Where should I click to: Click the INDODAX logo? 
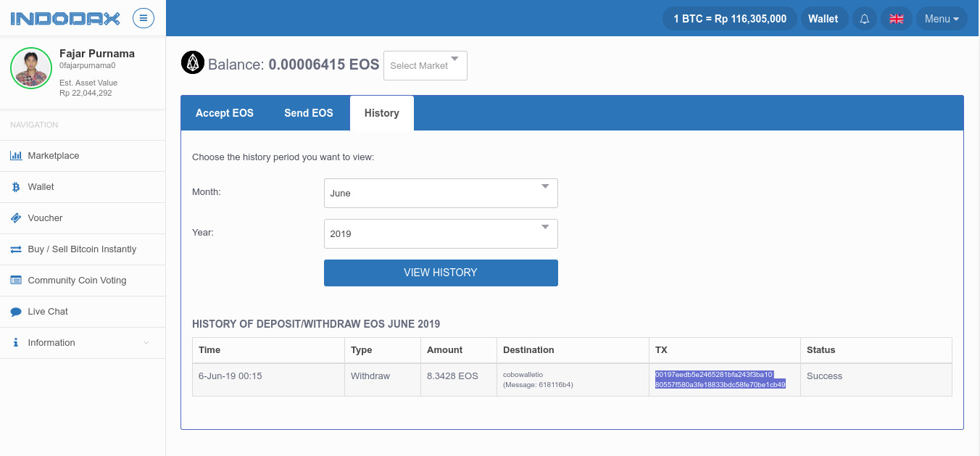(x=65, y=19)
